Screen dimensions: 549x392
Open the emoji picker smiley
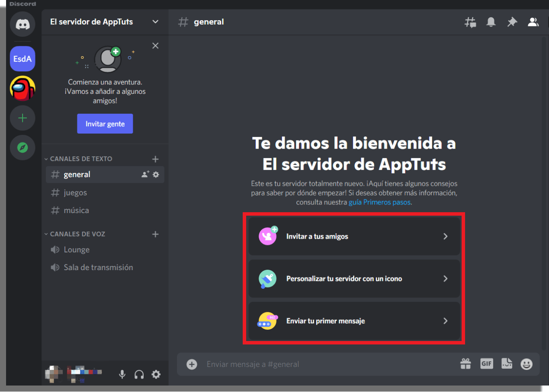pyautogui.click(x=527, y=364)
